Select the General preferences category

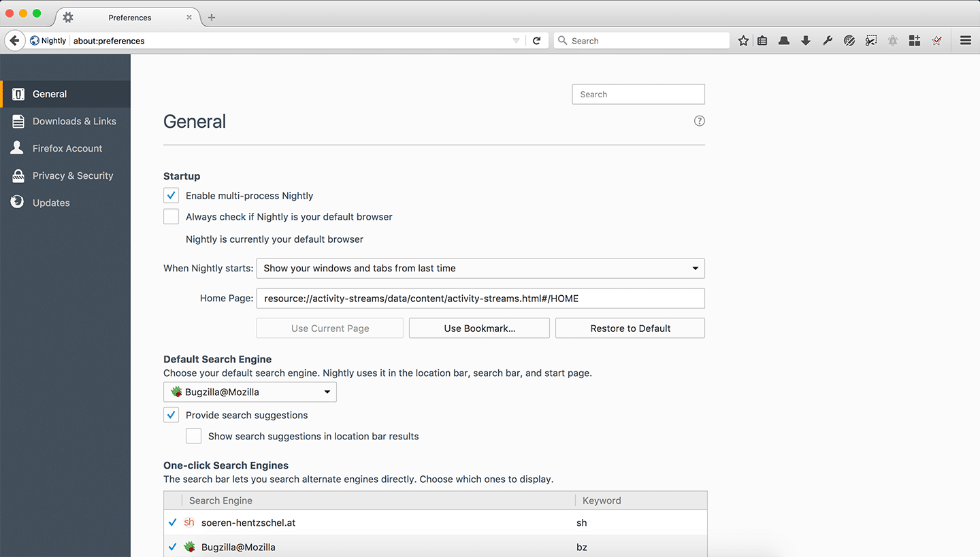(65, 95)
